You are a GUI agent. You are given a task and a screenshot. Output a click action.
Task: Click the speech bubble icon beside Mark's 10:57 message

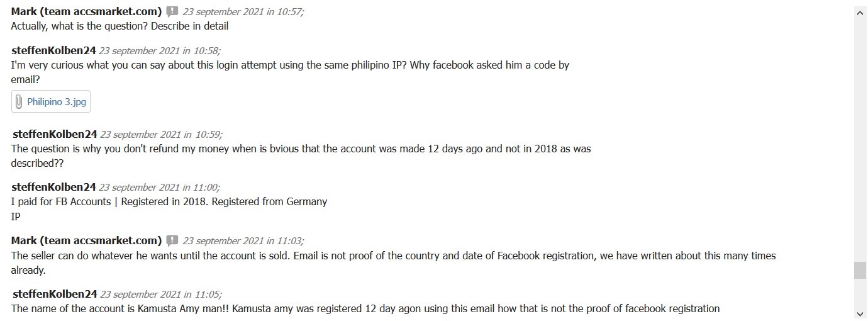pos(172,11)
